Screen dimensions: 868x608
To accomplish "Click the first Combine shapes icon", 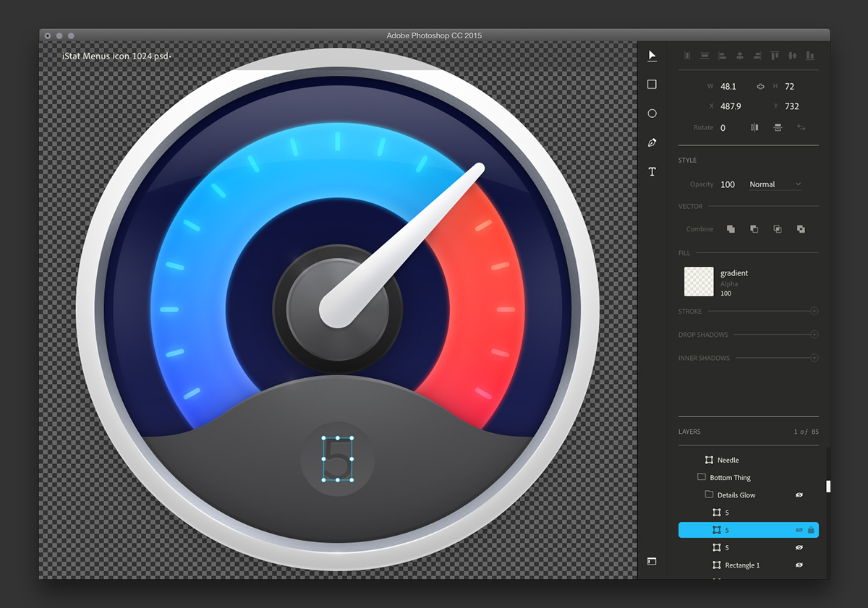I will tap(731, 229).
